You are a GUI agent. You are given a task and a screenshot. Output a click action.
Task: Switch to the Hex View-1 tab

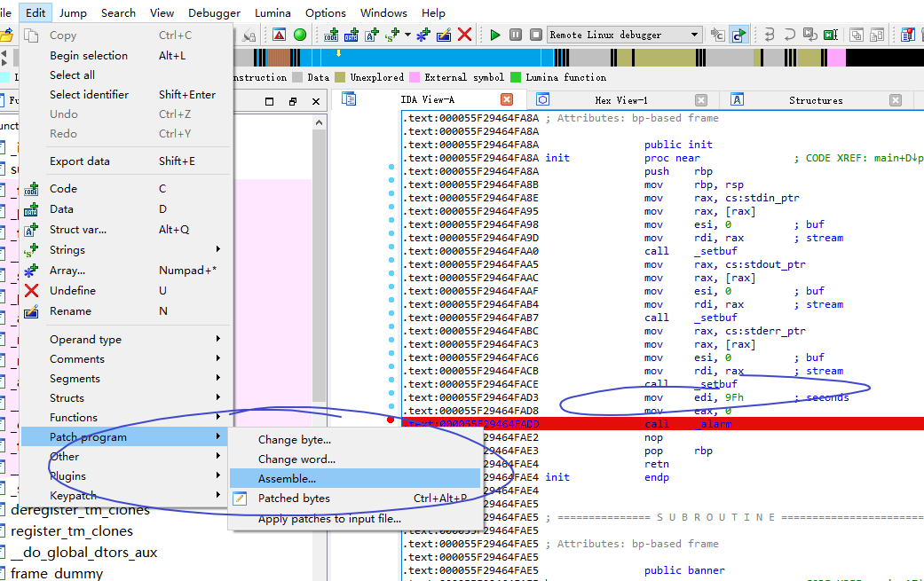(621, 100)
